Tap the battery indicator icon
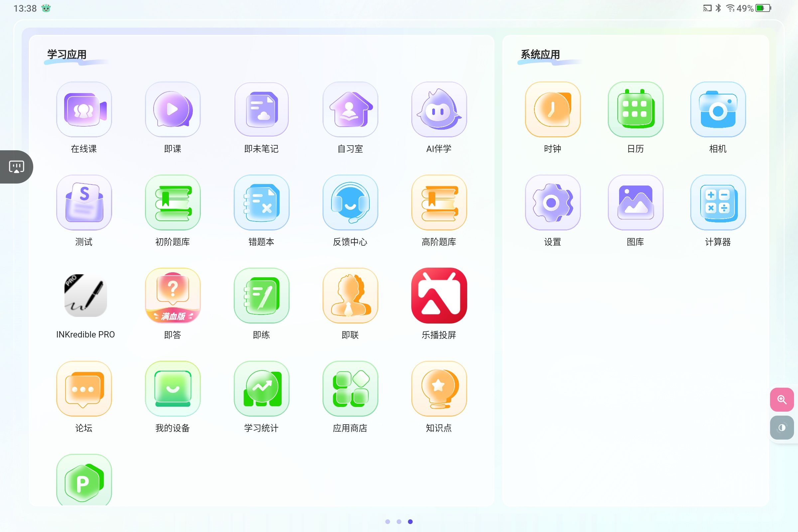This screenshot has width=798, height=532. 763,8
